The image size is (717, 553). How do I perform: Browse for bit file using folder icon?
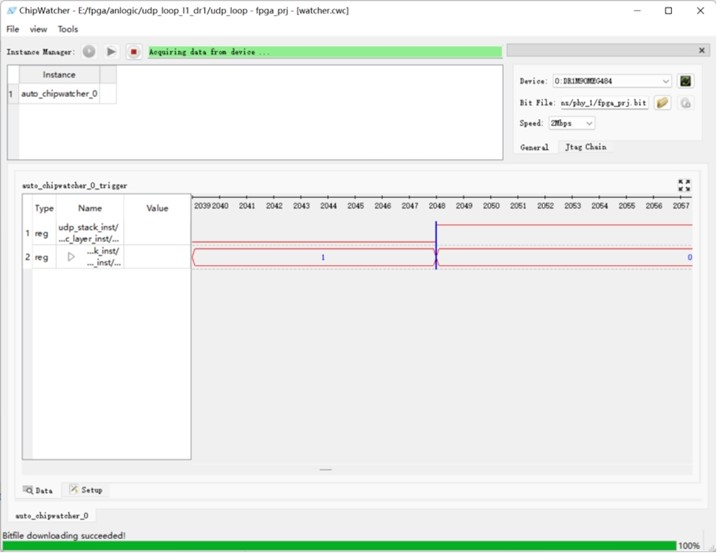(x=662, y=102)
